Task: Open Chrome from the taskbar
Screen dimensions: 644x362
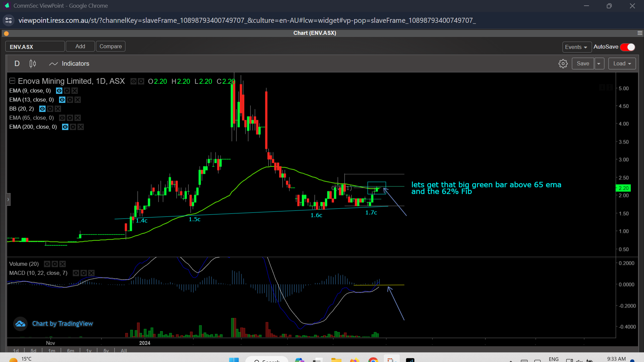Action: click(x=373, y=360)
